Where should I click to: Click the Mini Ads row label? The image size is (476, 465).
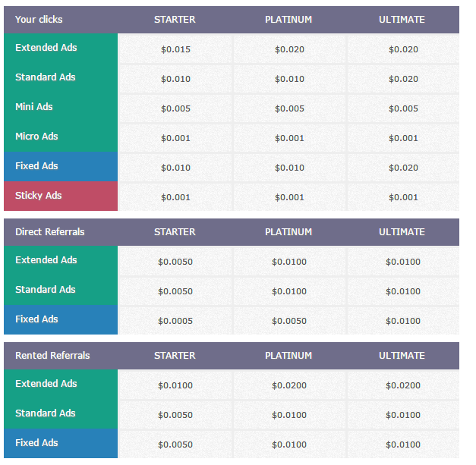click(34, 107)
